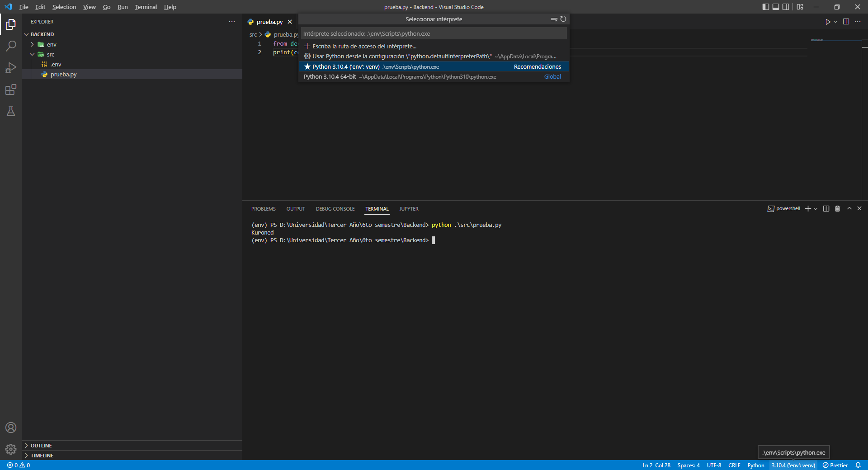The height and width of the screenshot is (470, 868).
Task: Click the Explorer more actions ellipsis
Action: tap(232, 22)
